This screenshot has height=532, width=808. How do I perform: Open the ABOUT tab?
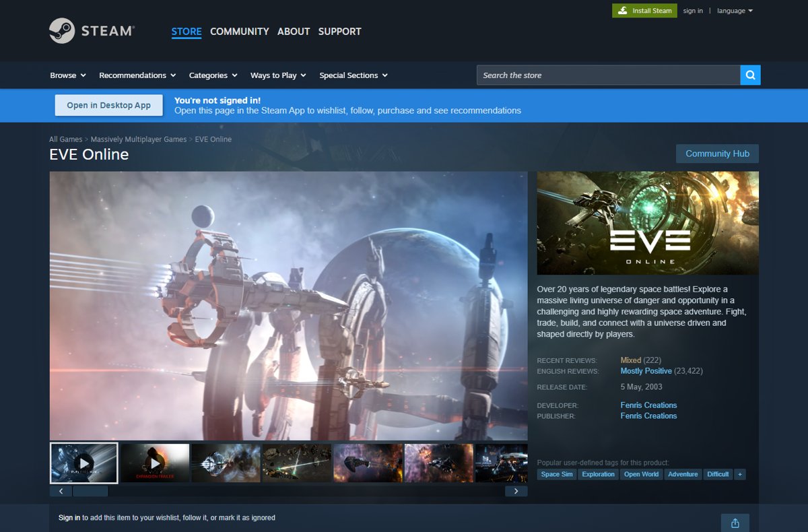coord(294,32)
